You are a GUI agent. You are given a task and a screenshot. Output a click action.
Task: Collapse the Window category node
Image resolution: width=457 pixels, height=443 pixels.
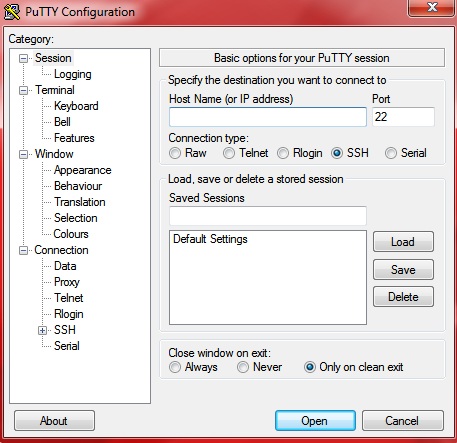tap(23, 155)
